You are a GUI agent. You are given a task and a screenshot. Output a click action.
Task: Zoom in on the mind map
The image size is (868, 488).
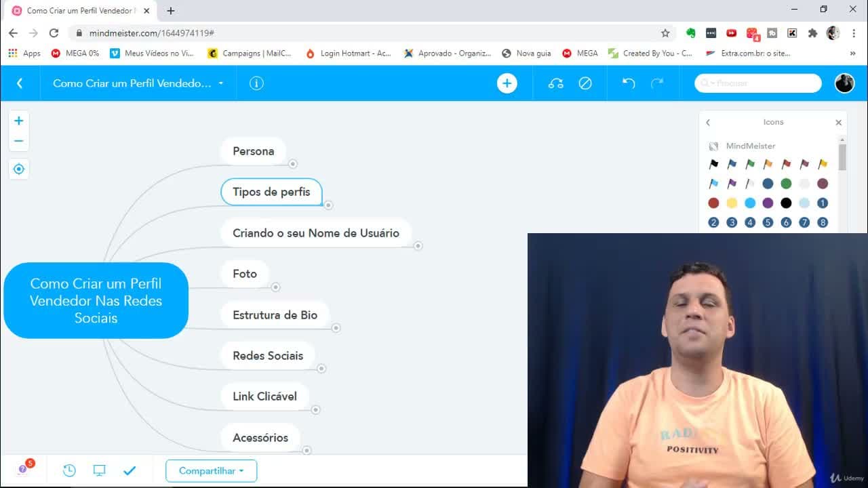(x=19, y=121)
